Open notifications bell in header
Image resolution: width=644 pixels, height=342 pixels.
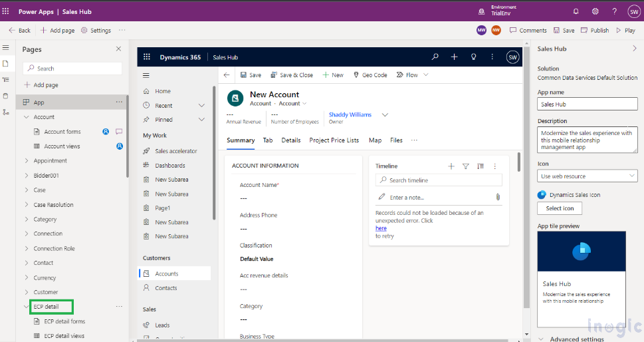[x=576, y=11]
